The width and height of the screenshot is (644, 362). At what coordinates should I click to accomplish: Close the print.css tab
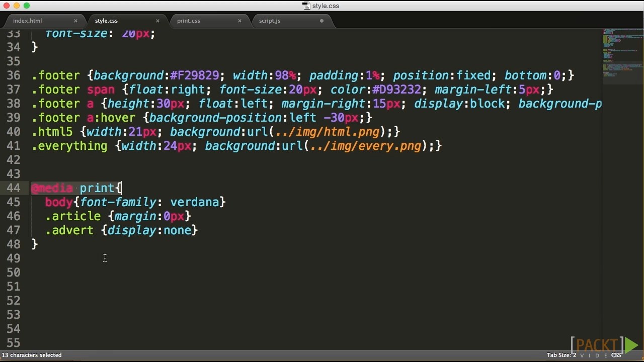tap(239, 21)
